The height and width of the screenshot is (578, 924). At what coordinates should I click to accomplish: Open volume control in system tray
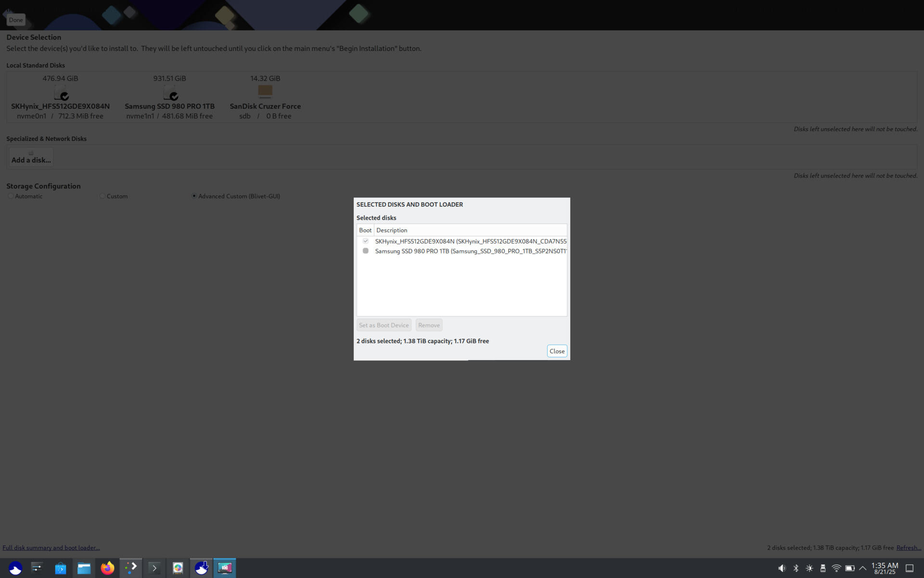(782, 568)
